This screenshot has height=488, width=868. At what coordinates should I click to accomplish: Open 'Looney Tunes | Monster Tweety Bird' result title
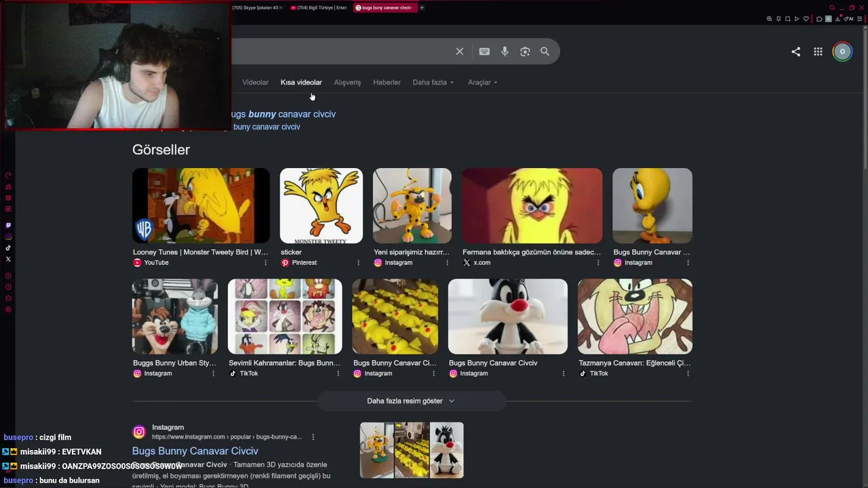201,252
